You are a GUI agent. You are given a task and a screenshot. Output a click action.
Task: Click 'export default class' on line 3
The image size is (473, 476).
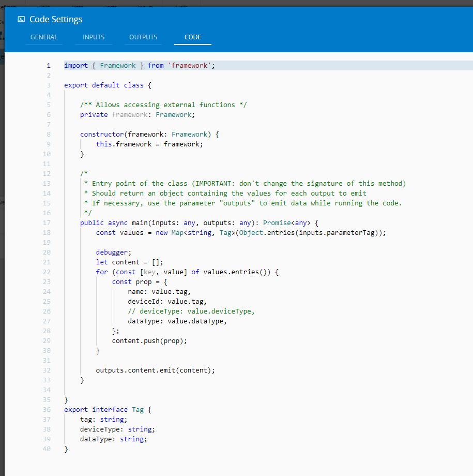pos(103,85)
